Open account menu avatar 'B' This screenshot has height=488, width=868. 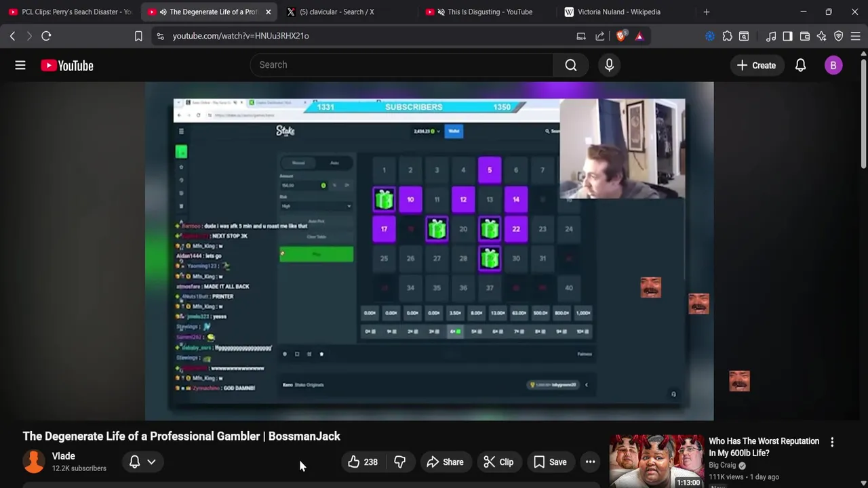tap(833, 65)
